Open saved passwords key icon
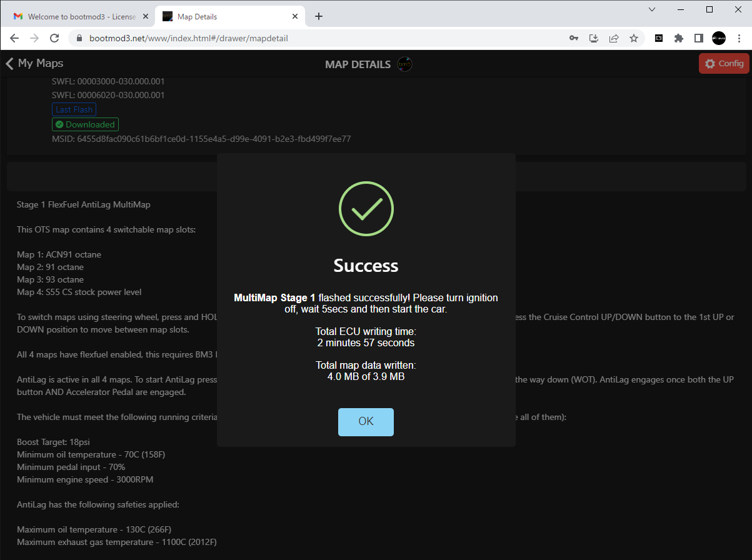 click(x=574, y=38)
